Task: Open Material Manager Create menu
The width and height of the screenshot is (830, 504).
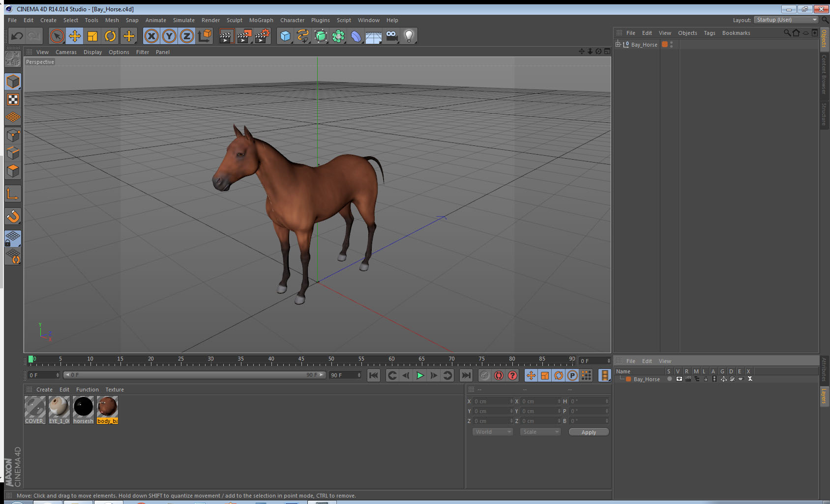Action: tap(44, 390)
